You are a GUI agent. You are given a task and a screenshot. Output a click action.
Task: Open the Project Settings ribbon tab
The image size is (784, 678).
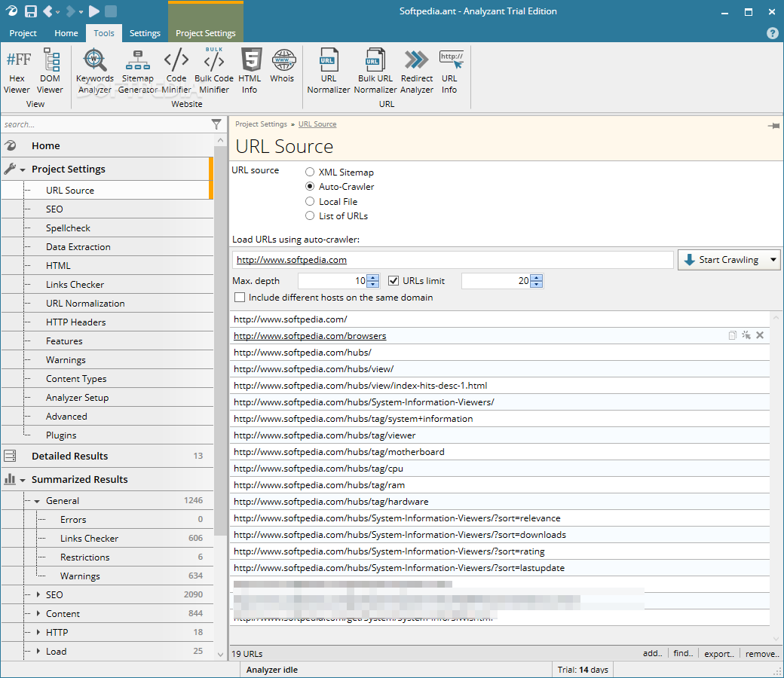(206, 33)
